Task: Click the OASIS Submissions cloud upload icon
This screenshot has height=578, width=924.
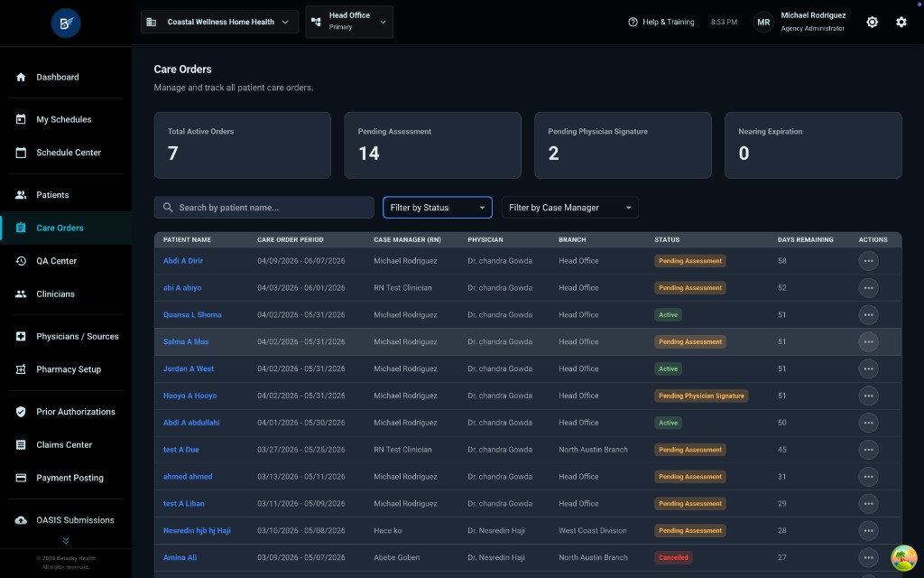Action: 21,520
